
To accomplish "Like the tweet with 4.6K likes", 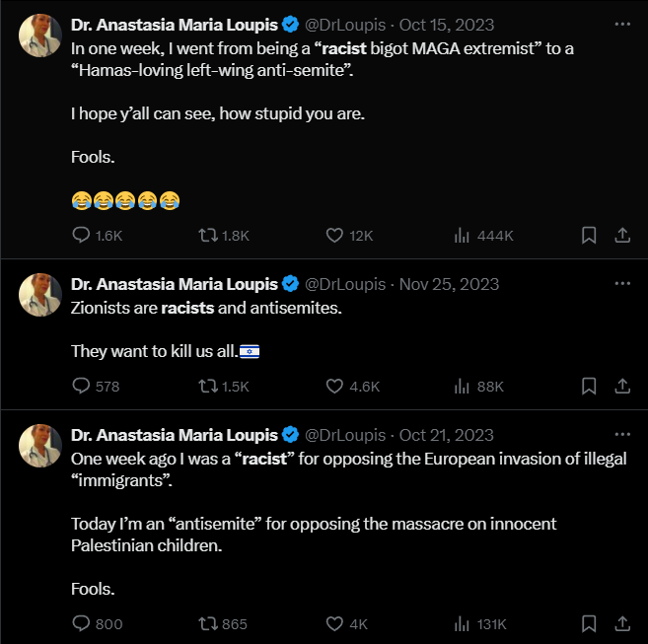I will click(x=334, y=387).
